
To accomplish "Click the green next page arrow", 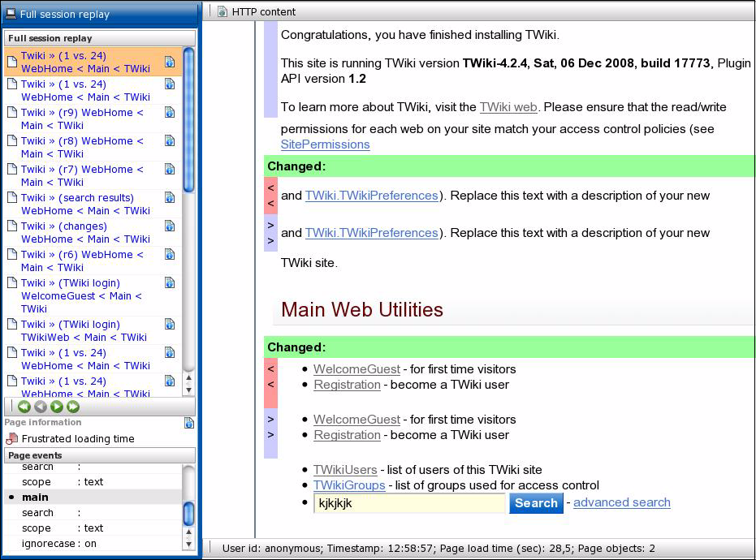I will pos(57,407).
